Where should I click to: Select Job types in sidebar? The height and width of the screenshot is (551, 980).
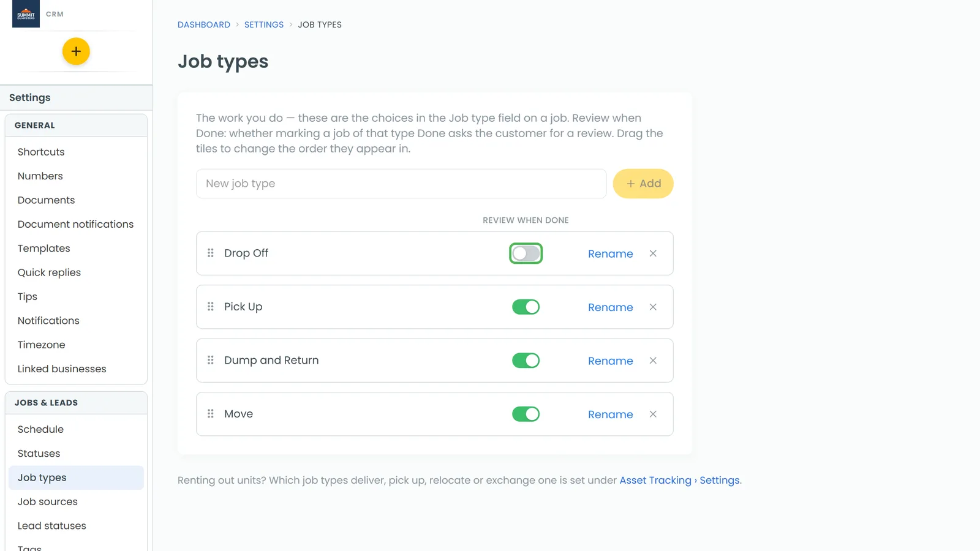(x=76, y=478)
